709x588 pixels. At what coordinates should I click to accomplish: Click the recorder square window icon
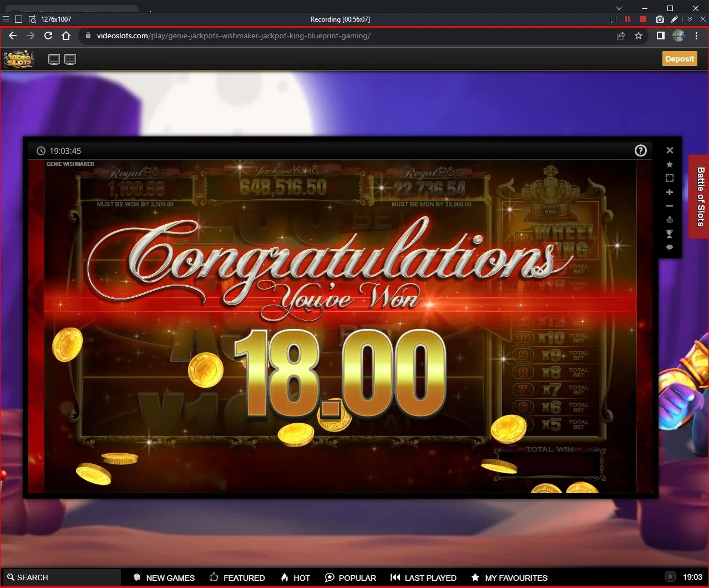coord(18,19)
